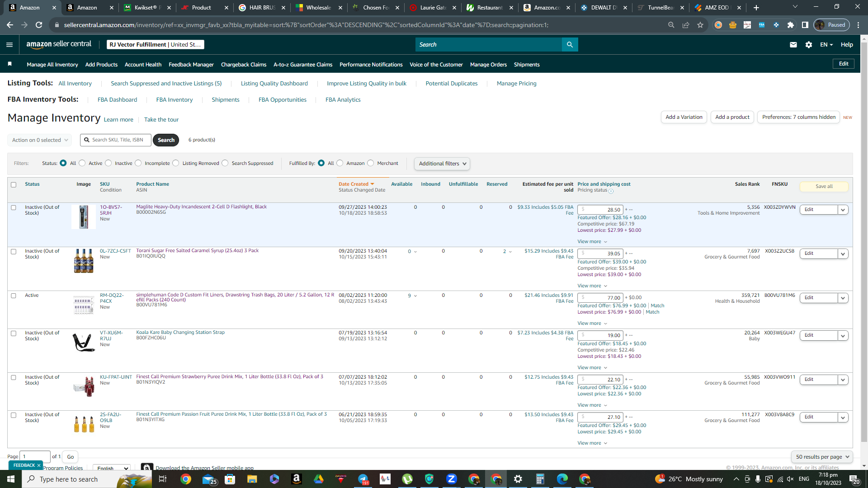Image resolution: width=868 pixels, height=488 pixels.
Task: Choose the Search Suppressed status radio
Action: [225, 163]
